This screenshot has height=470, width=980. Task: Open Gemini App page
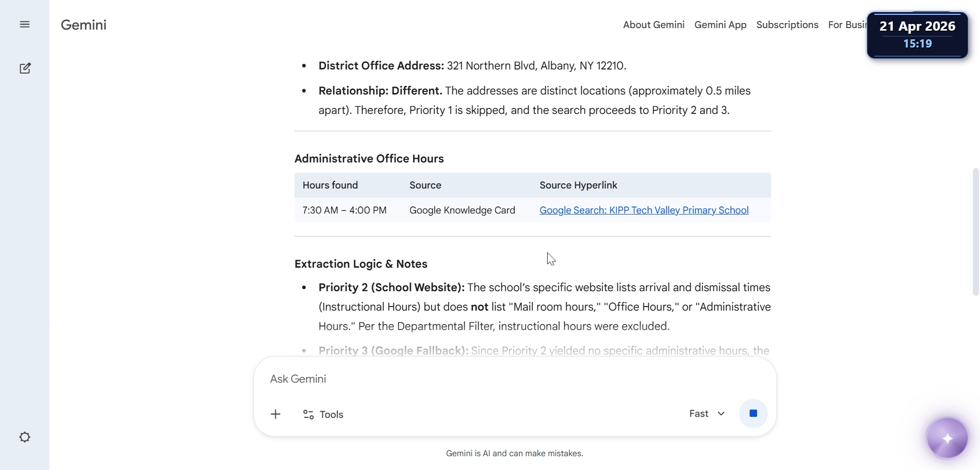click(720, 25)
